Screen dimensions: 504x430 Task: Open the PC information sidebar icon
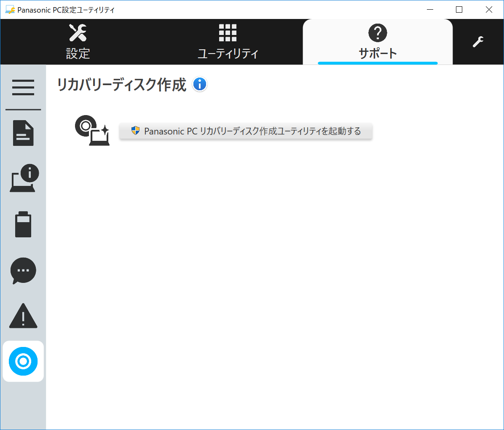tap(24, 178)
